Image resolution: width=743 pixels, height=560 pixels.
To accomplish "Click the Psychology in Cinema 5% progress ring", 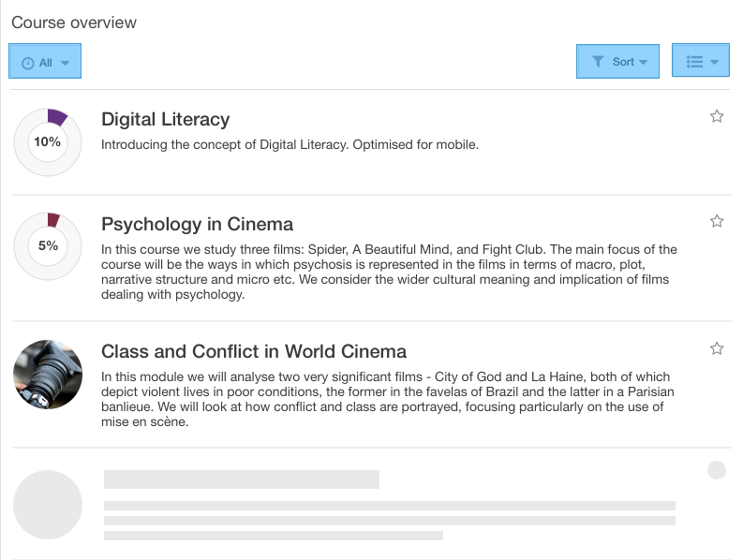I will click(x=48, y=246).
